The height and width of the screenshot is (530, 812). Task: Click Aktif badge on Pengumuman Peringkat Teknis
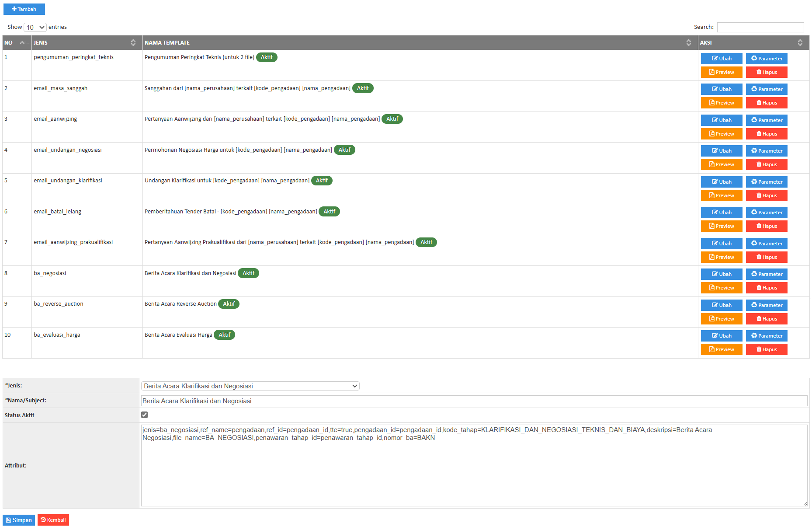[267, 57]
